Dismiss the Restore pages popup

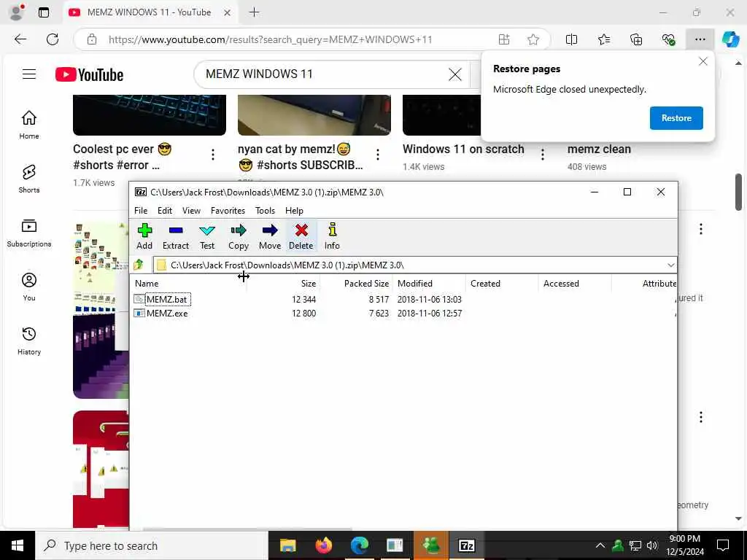(x=703, y=61)
